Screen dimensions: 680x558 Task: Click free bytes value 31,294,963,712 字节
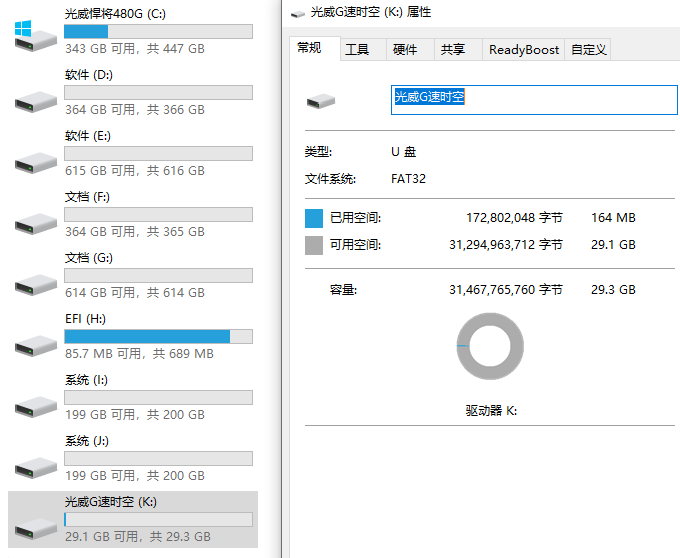(x=506, y=245)
